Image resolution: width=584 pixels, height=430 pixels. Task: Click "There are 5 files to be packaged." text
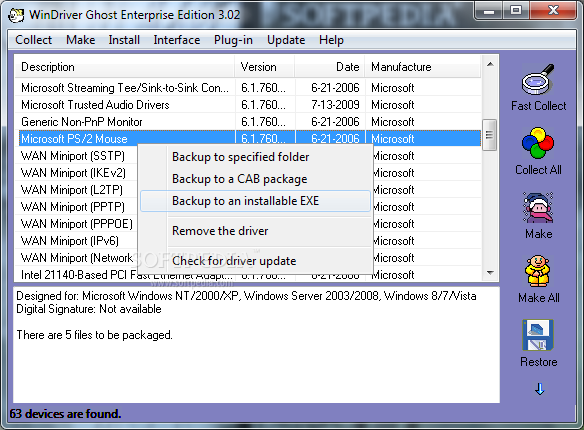pos(95,335)
